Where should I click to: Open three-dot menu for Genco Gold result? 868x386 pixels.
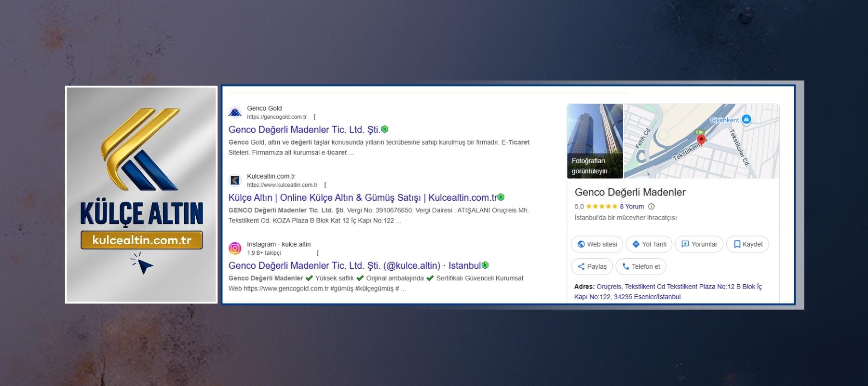(314, 117)
